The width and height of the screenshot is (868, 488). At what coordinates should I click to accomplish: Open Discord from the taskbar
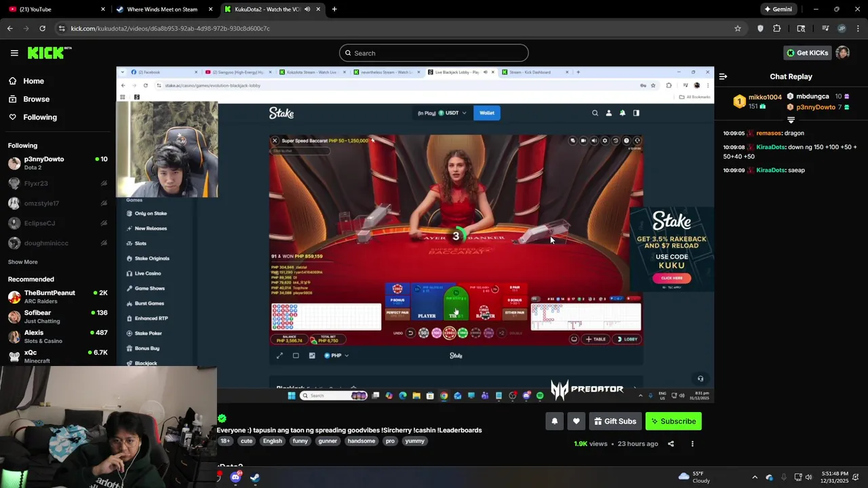click(235, 477)
